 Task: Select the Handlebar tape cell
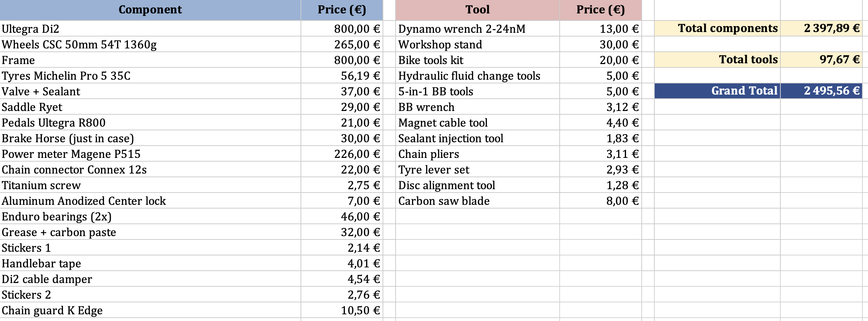[150, 263]
